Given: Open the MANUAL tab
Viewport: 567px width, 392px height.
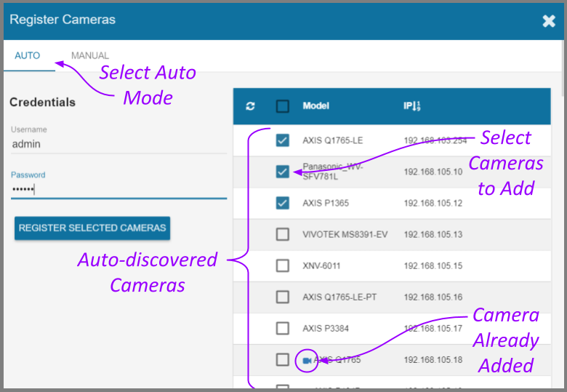Looking at the screenshot, I should [90, 56].
